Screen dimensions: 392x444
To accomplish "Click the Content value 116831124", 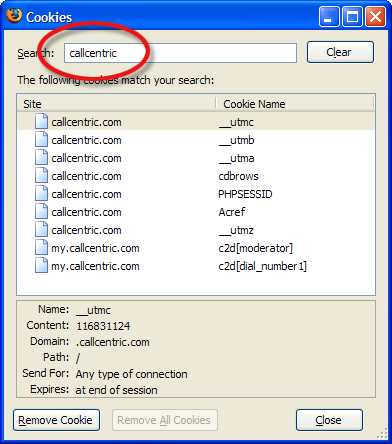I will click(103, 326).
